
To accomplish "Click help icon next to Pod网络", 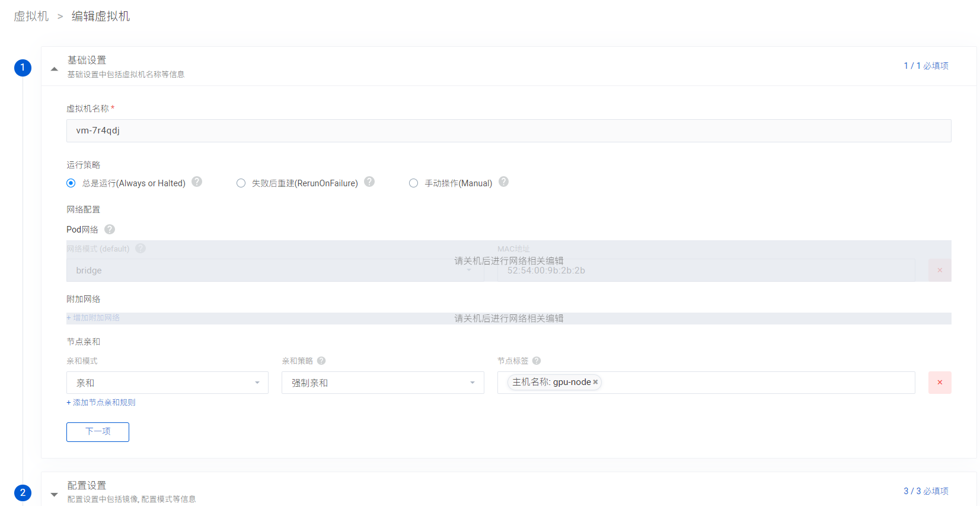I will 110,230.
